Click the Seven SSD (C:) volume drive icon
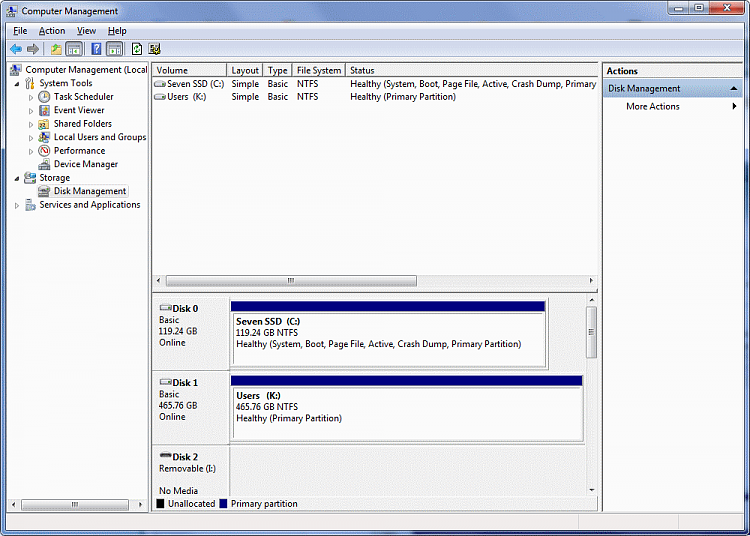Image resolution: width=750 pixels, height=536 pixels. 160,84
